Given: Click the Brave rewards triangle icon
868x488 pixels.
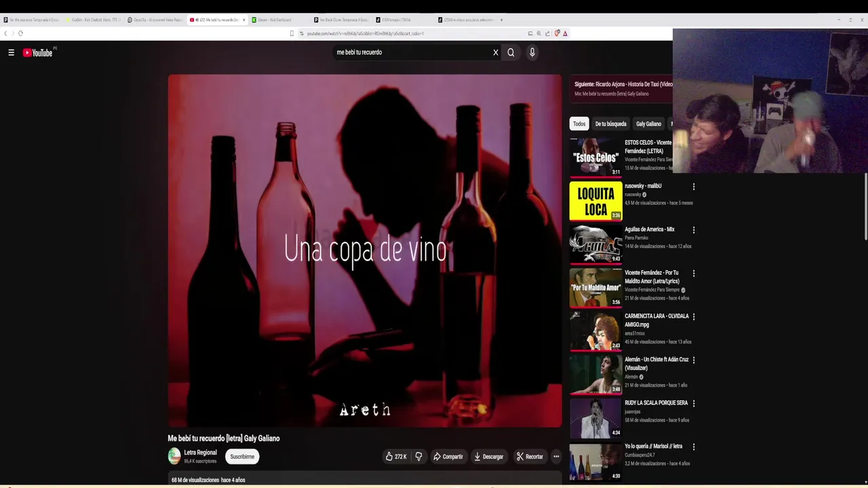Looking at the screenshot, I should (x=565, y=33).
